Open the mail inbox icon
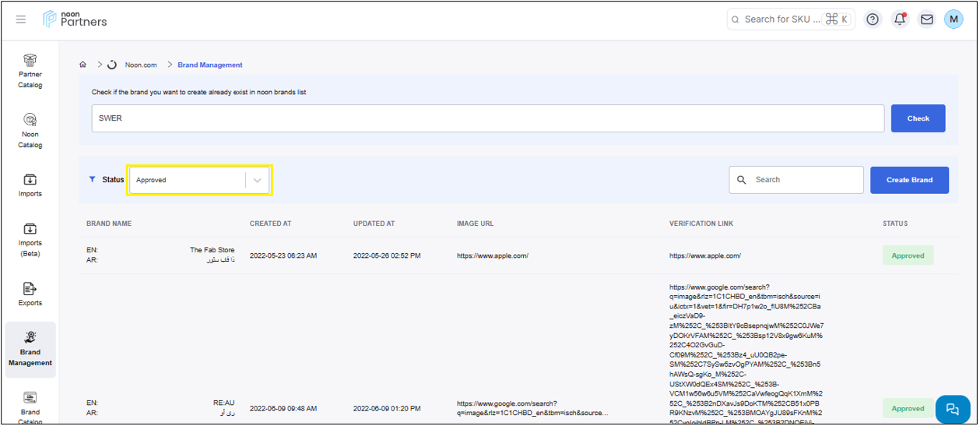The width and height of the screenshot is (980, 426). [926, 19]
